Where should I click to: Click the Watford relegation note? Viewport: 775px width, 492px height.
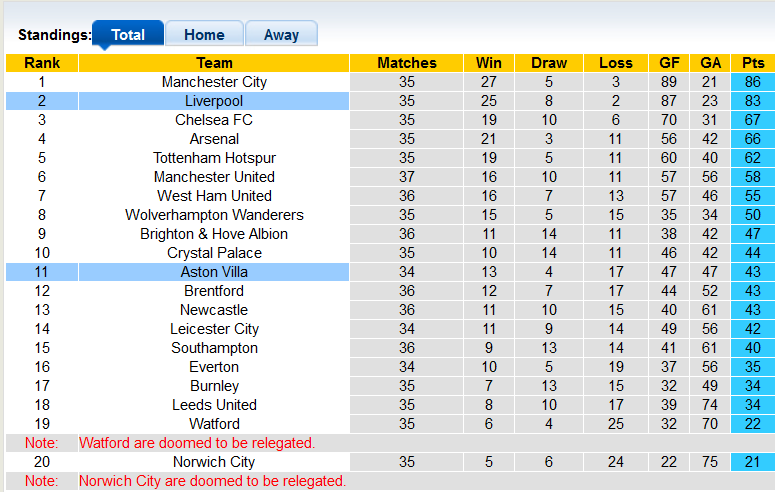[197, 443]
